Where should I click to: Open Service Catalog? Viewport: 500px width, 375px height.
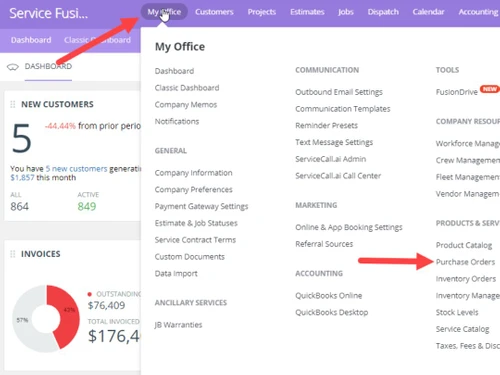tap(462, 329)
